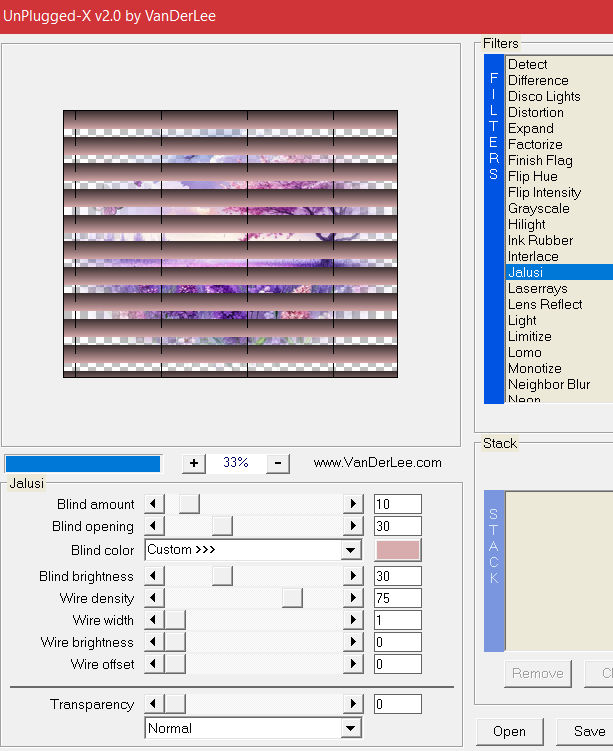Screen dimensions: 613x751
Task: Open the Blind color dropdown
Action: (351, 550)
